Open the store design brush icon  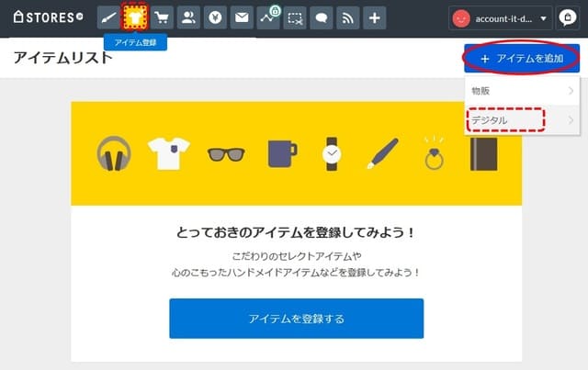pyautogui.click(x=108, y=17)
